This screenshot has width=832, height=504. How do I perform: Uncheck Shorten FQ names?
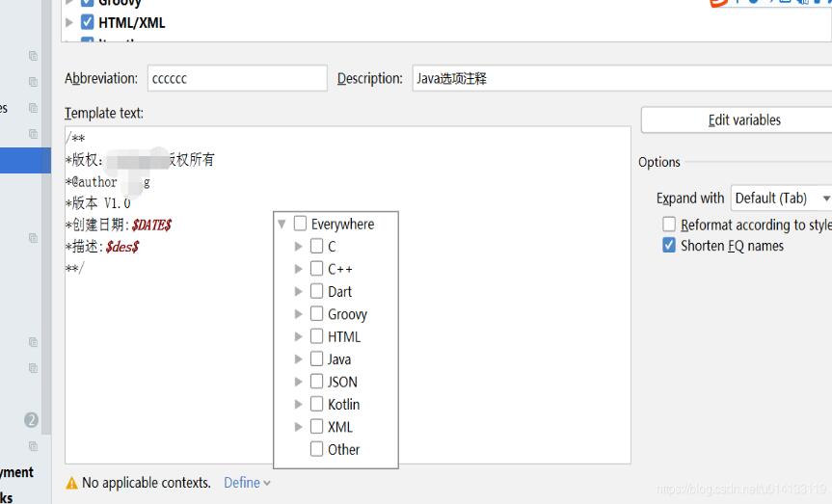pos(669,245)
